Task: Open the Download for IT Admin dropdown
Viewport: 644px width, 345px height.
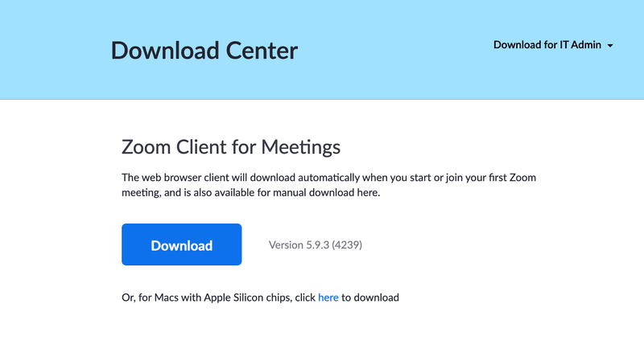Action: click(x=553, y=45)
